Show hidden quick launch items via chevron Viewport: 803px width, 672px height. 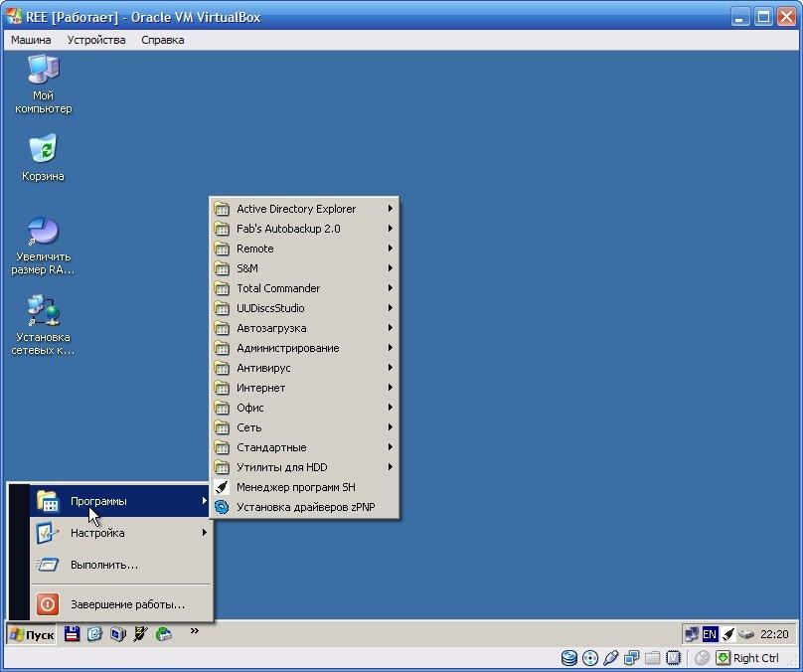(195, 630)
